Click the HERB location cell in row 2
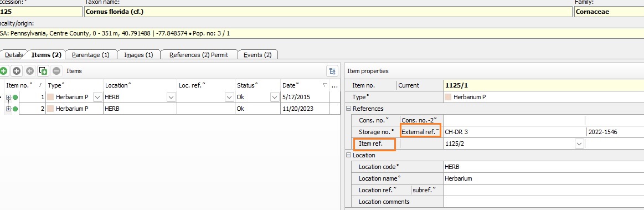This screenshot has height=210, width=644. tap(140, 109)
